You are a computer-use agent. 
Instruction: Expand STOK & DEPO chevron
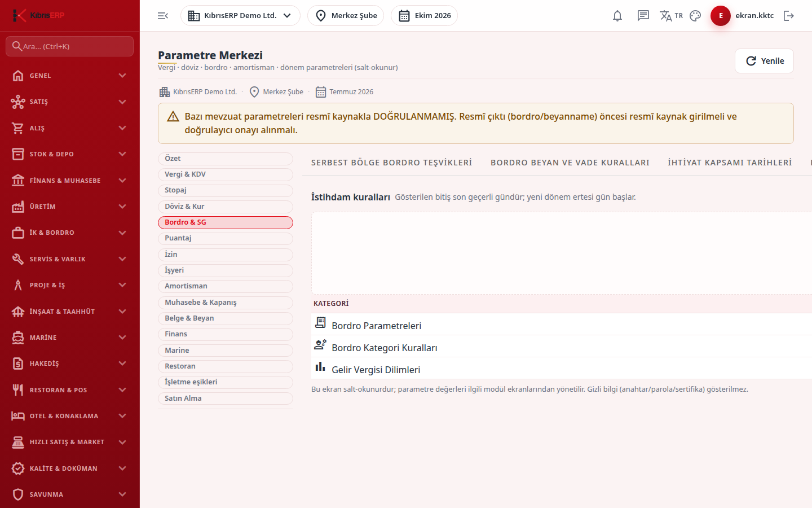tap(122, 154)
